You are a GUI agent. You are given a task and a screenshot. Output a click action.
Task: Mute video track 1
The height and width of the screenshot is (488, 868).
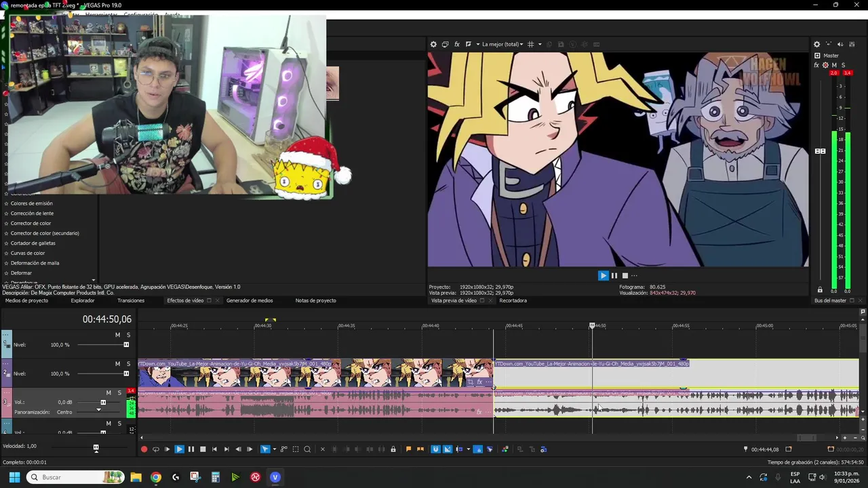click(x=117, y=335)
